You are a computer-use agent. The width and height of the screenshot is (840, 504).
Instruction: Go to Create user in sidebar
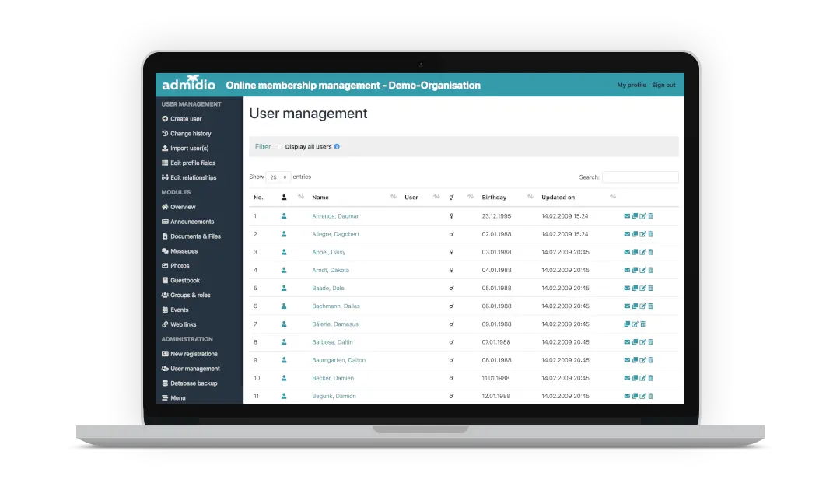186,119
